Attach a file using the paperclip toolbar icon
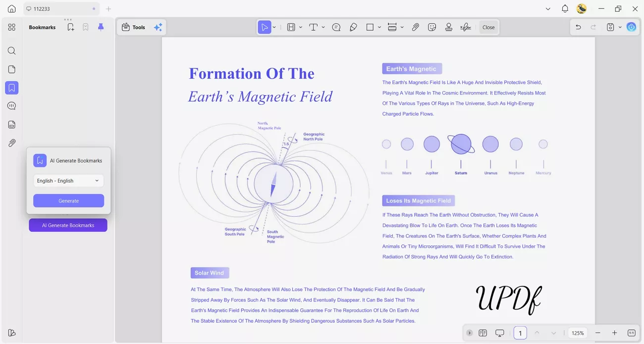This screenshot has height=344, width=644. click(x=416, y=27)
